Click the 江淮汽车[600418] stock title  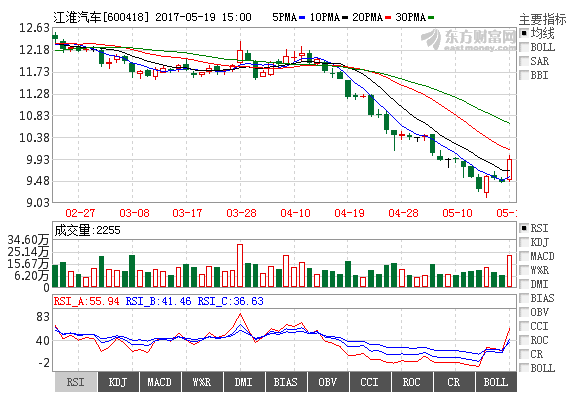coord(102,17)
